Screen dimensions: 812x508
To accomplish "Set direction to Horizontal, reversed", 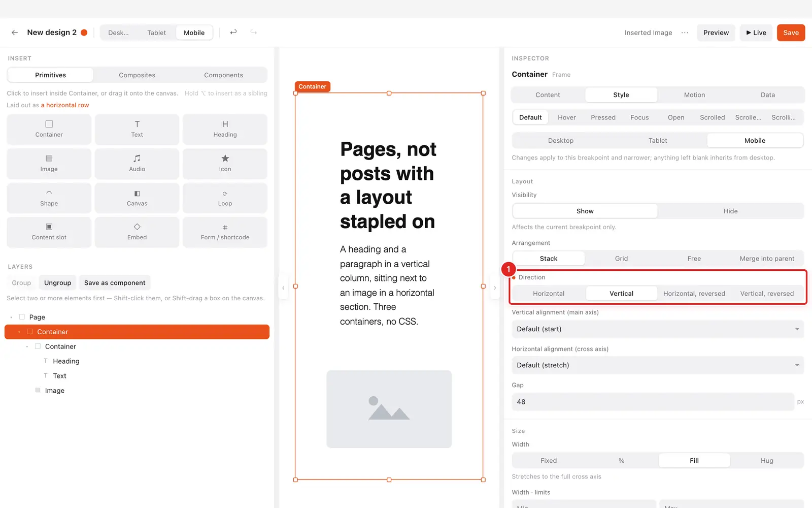I will (x=694, y=294).
